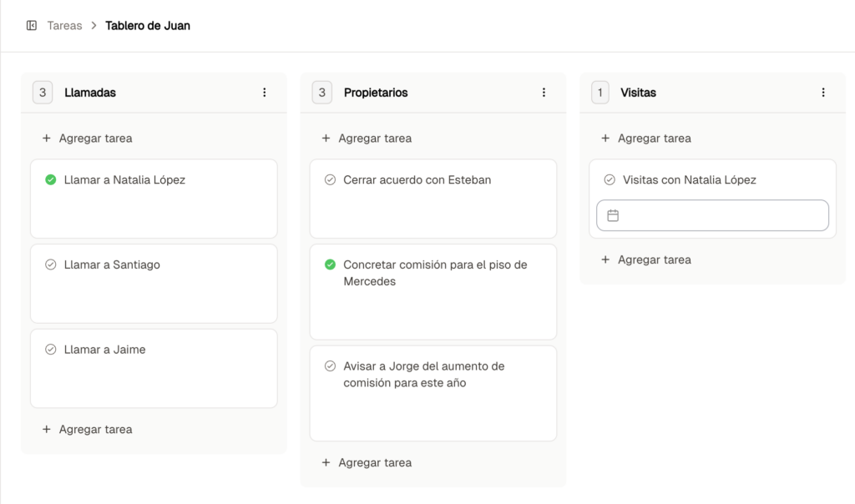Open the Visitas column three-dot menu

point(823,93)
